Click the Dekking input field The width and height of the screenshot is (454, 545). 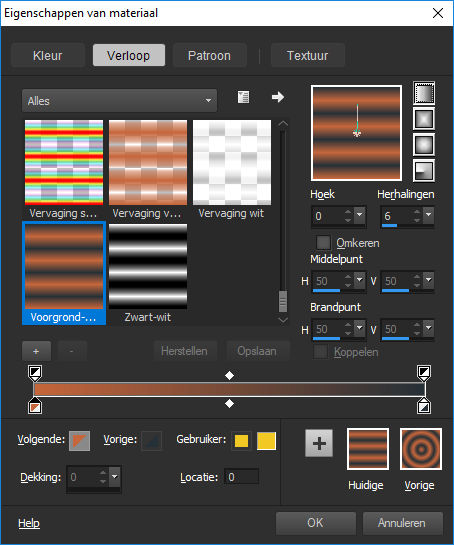point(83,477)
